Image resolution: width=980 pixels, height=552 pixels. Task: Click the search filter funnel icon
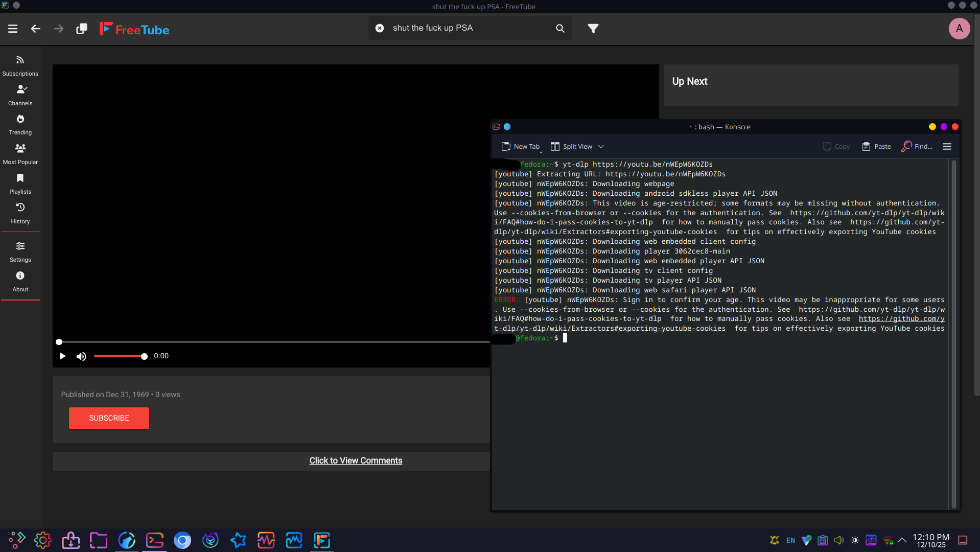tap(593, 29)
